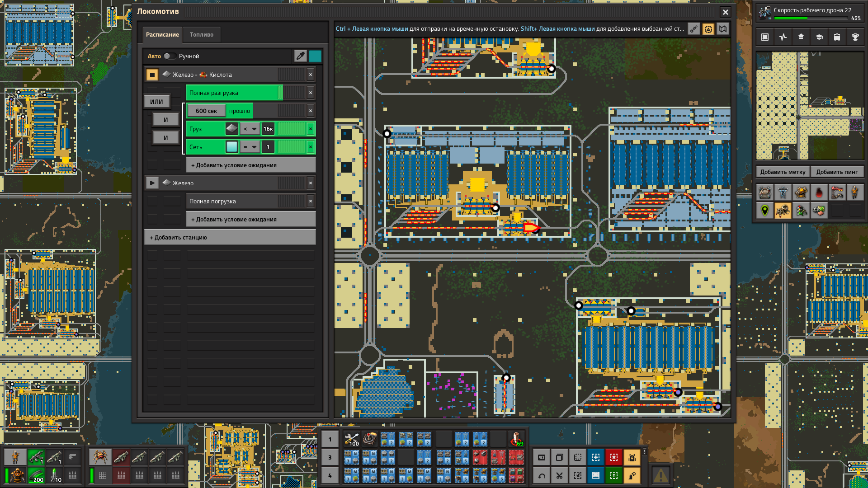
Task: Open the comparison operator dropdown for Груз
Action: [x=250, y=129]
